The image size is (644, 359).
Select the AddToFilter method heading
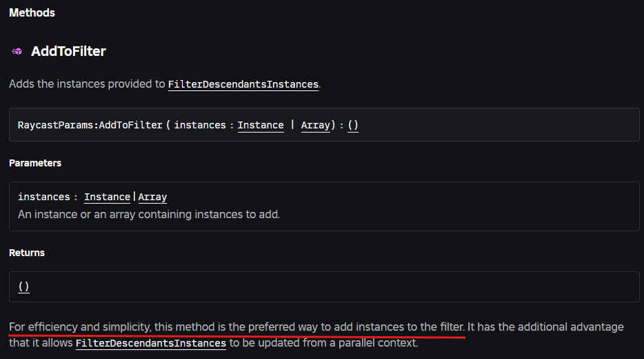[68, 52]
